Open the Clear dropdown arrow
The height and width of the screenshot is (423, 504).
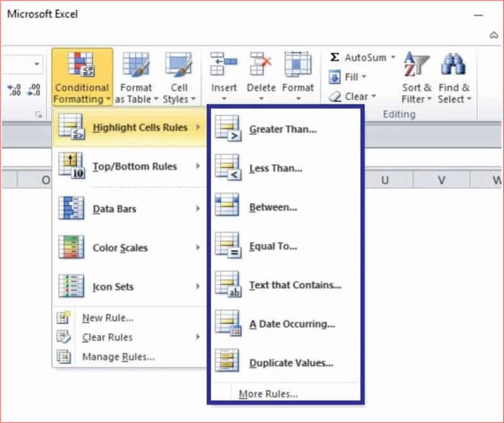tap(374, 96)
